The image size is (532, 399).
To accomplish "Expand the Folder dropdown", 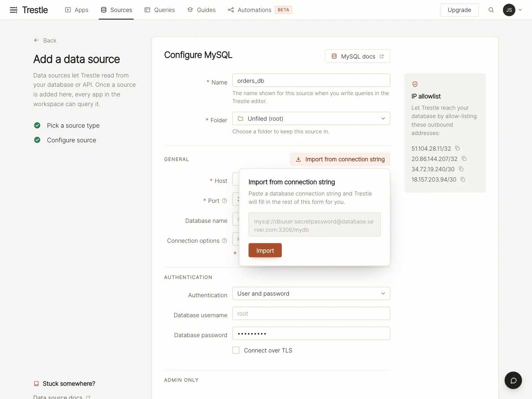I will [x=311, y=119].
